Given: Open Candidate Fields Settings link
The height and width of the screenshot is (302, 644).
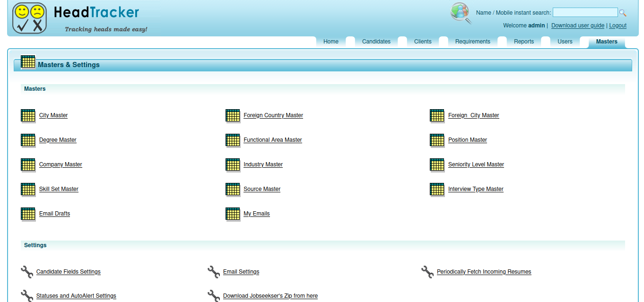Looking at the screenshot, I should pos(69,272).
